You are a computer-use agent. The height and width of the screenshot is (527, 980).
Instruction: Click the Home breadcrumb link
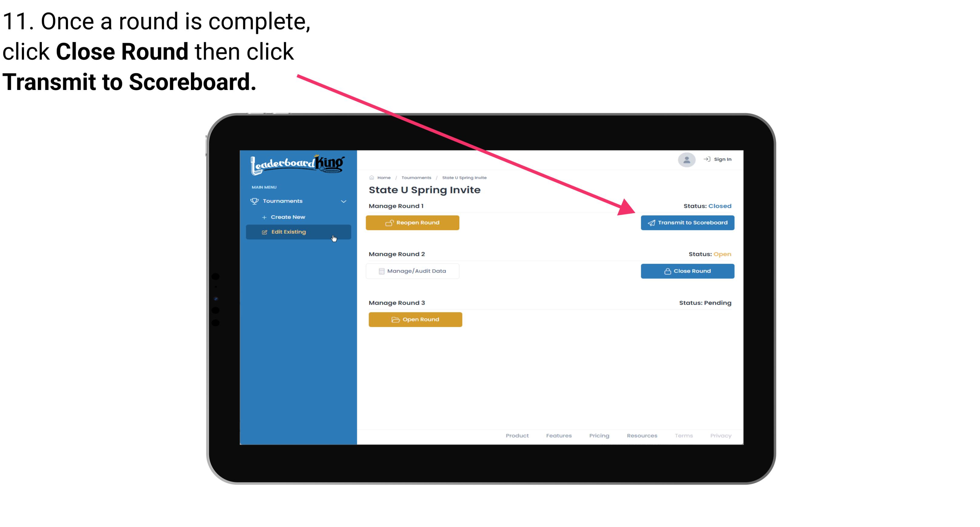click(383, 177)
